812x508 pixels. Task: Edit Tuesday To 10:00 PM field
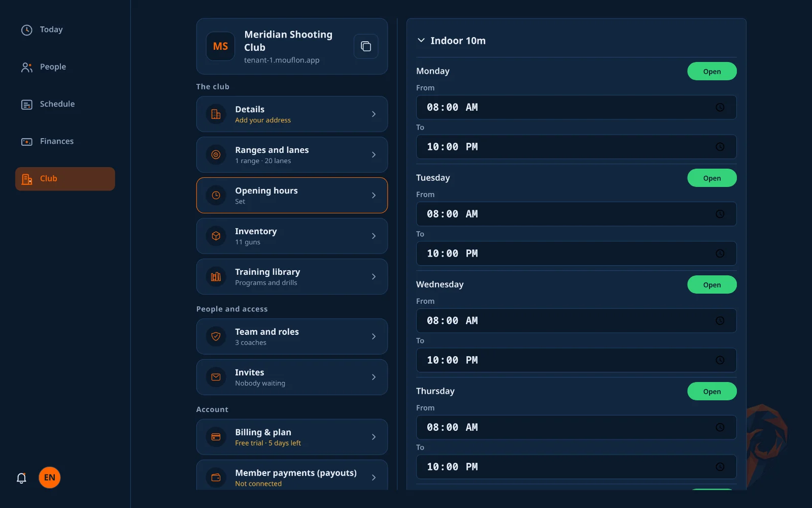(576, 253)
